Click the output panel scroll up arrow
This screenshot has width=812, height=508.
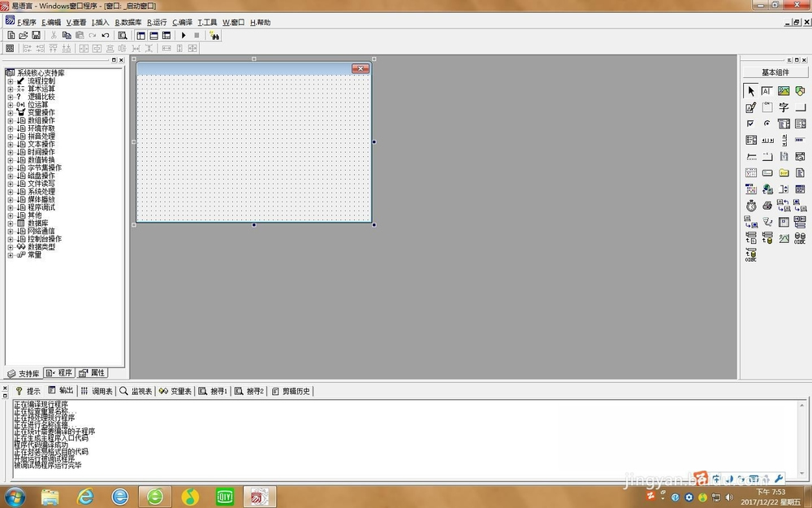[x=802, y=405]
